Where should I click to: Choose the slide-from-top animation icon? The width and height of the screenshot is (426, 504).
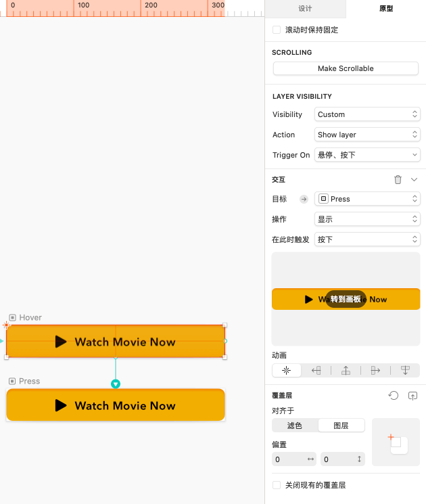405,370
